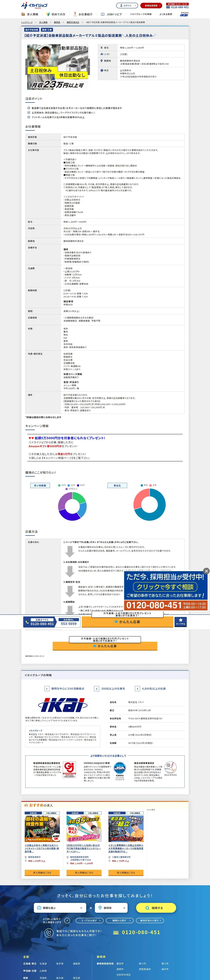Open the お仕事紹介 menu item
Image resolution: width=210 pixels, height=980 pixels.
pos(83,15)
